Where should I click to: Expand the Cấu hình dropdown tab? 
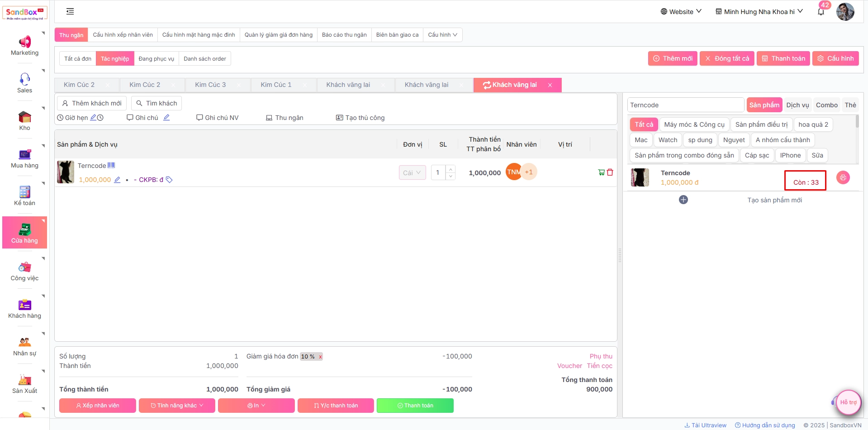[442, 35]
